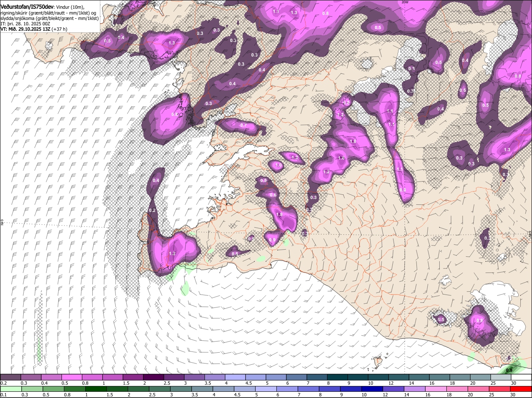
Task: Click the upper legend '0.2' tick label
Action: [x=3, y=383]
